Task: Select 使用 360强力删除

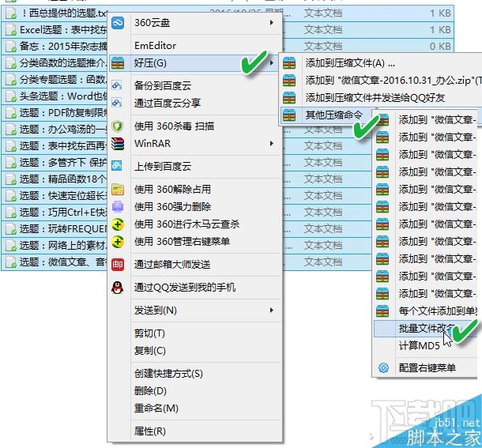Action: (172, 207)
